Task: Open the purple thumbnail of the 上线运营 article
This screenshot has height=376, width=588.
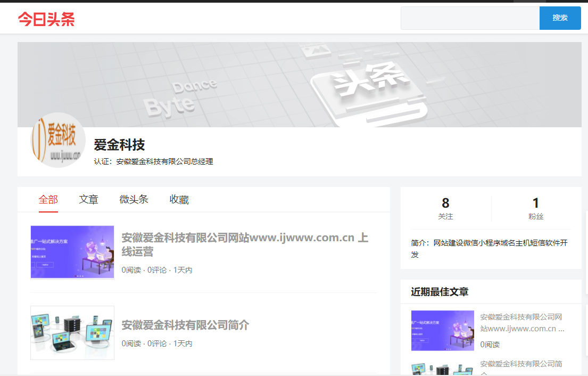Action: tap(72, 252)
